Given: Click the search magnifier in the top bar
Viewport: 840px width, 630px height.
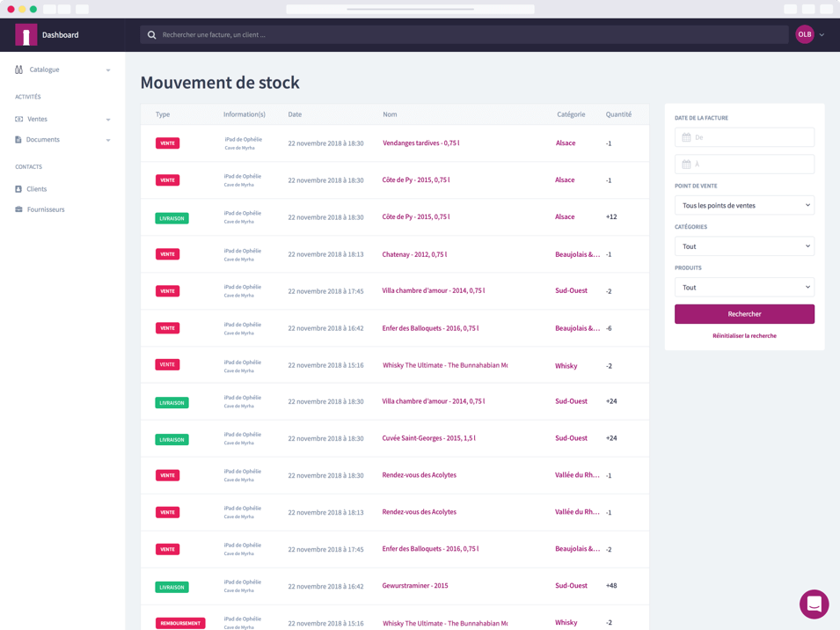Looking at the screenshot, I should coord(151,34).
